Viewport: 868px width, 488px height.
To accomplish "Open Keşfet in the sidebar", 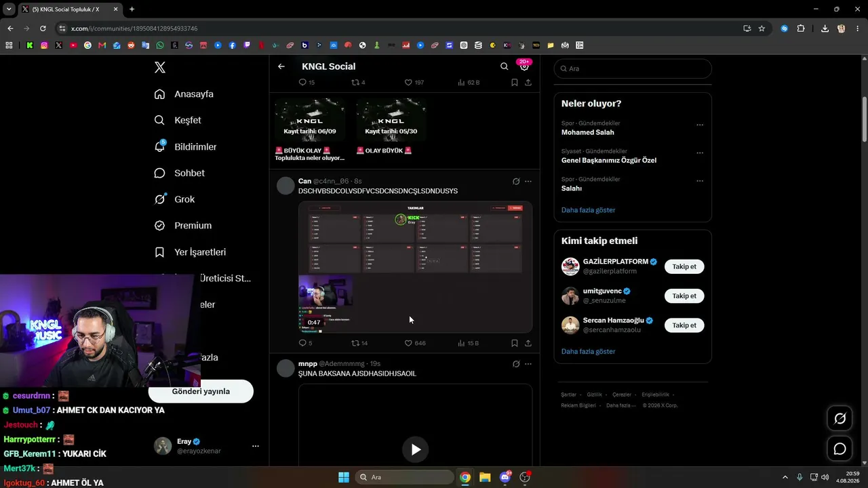I will tap(178, 120).
